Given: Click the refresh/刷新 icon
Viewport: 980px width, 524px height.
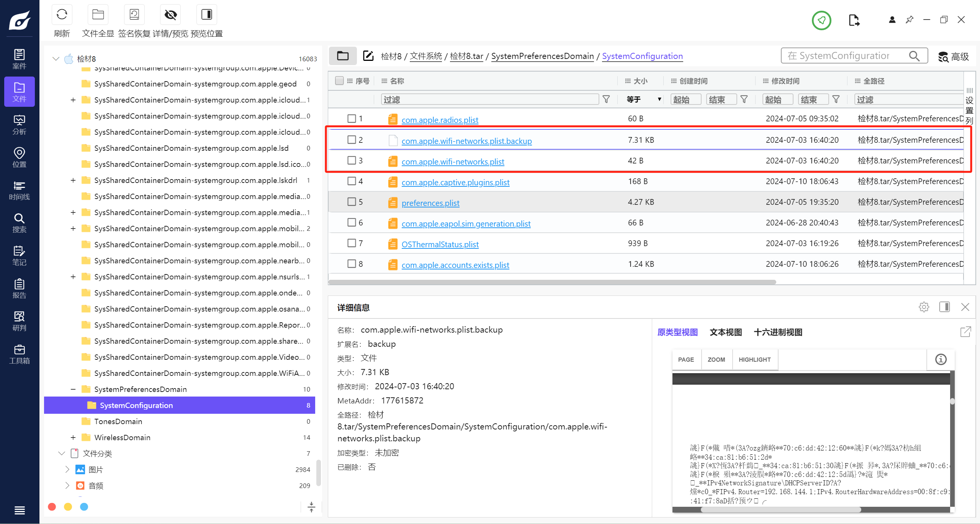Looking at the screenshot, I should (62, 14).
